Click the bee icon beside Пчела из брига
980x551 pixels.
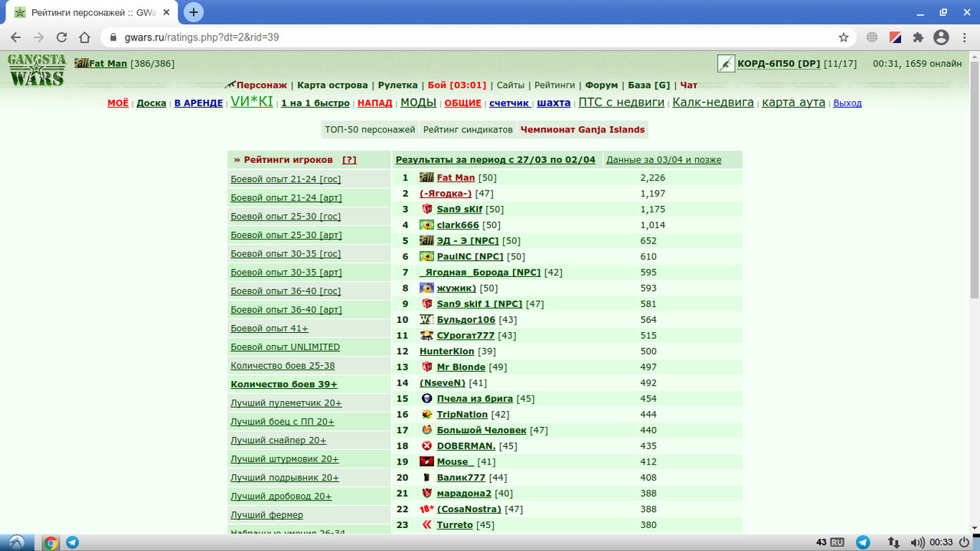click(426, 398)
